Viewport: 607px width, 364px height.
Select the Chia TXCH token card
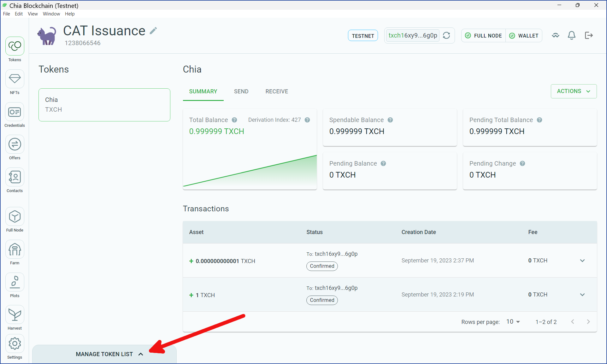pos(104,105)
